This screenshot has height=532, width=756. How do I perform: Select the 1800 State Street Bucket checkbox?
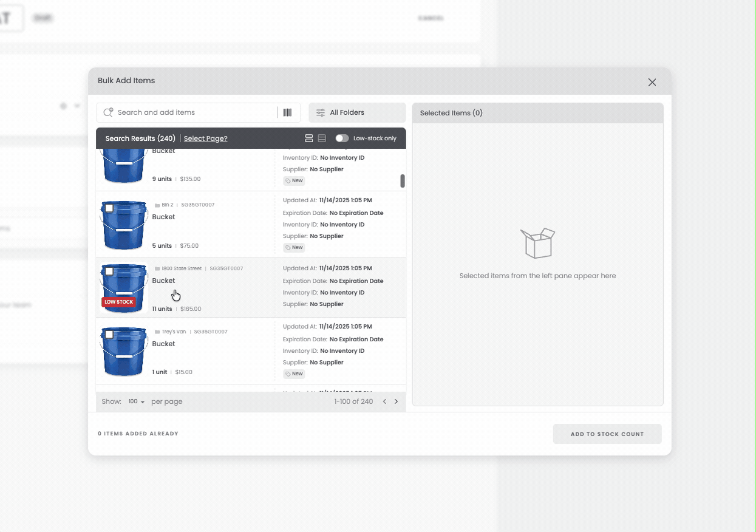click(109, 271)
